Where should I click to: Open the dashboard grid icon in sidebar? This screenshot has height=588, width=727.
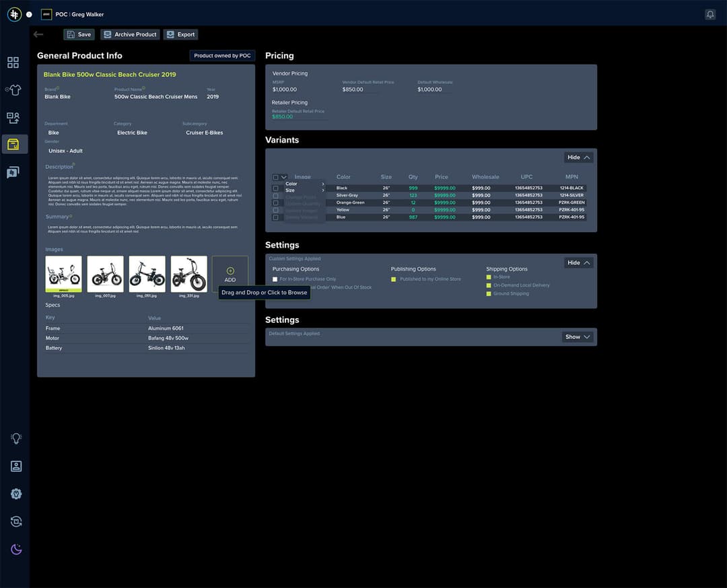13,63
